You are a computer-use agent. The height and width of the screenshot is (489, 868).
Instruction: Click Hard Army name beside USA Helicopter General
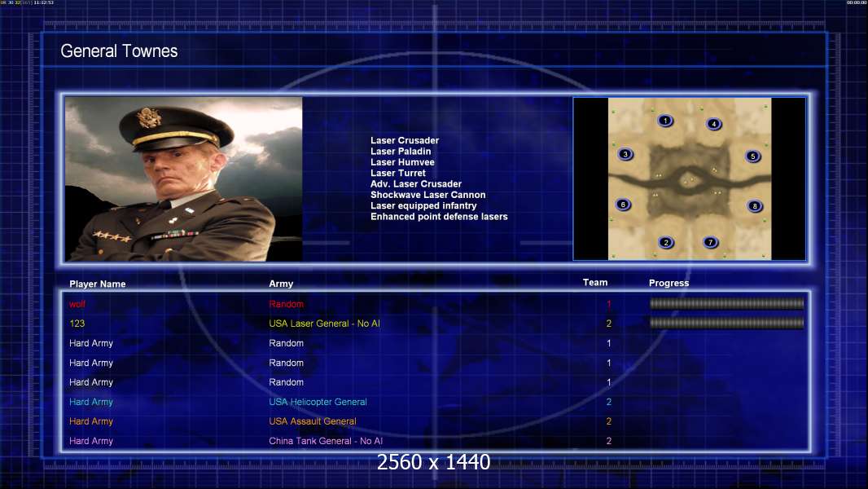(x=91, y=402)
